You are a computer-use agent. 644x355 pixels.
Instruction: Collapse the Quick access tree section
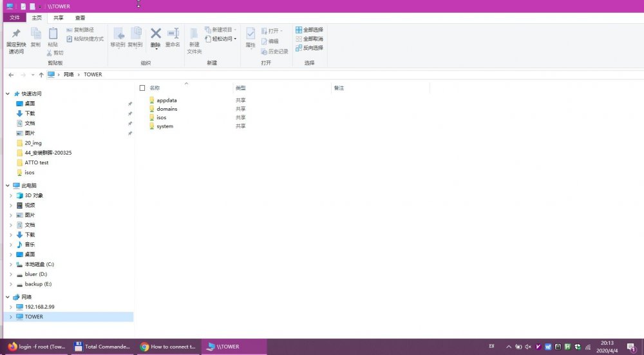(7, 93)
